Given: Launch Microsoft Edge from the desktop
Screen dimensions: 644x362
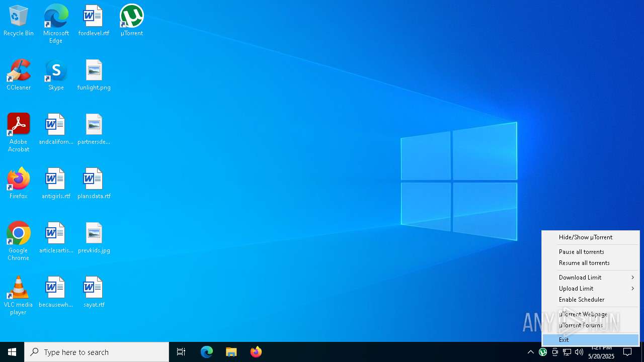Looking at the screenshot, I should pos(56,24).
